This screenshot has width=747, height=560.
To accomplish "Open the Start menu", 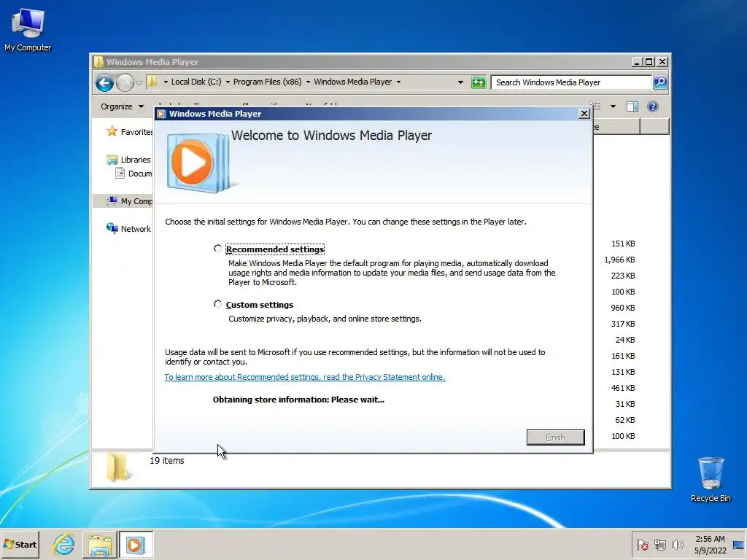I will (20, 544).
